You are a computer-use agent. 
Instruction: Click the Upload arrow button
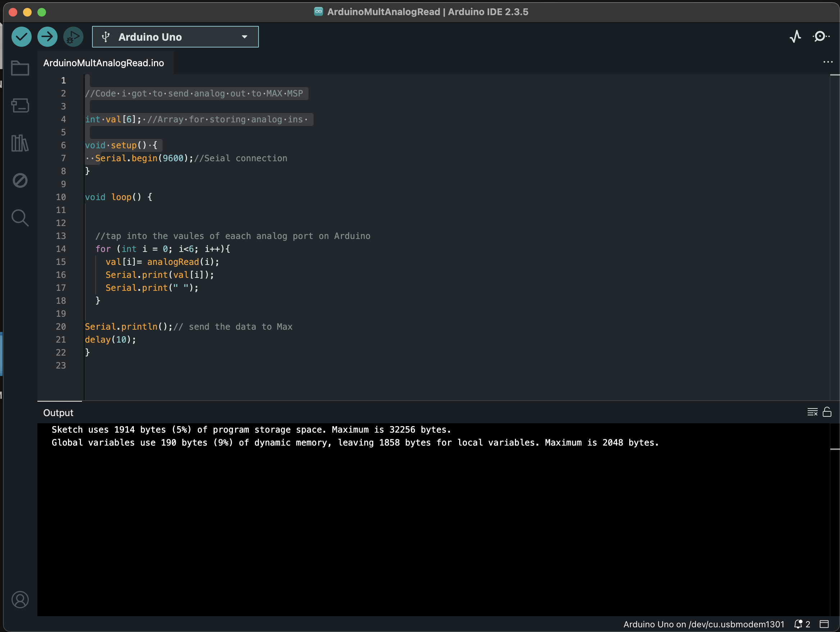click(47, 37)
